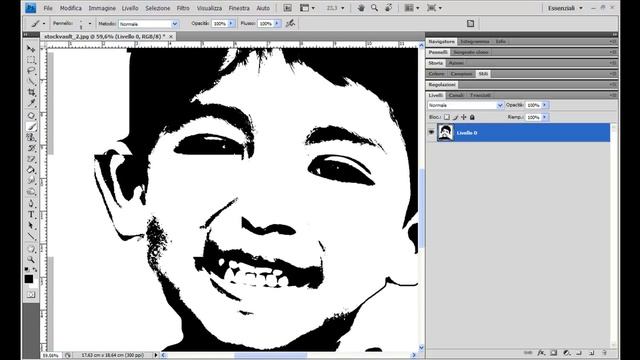
Task: Open the Immagine menu
Action: click(x=102, y=8)
